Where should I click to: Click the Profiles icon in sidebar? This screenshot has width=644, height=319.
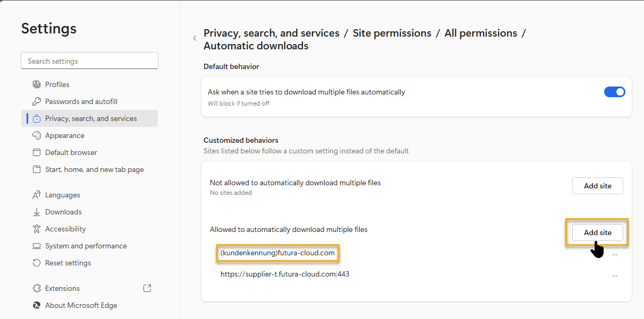pos(37,84)
